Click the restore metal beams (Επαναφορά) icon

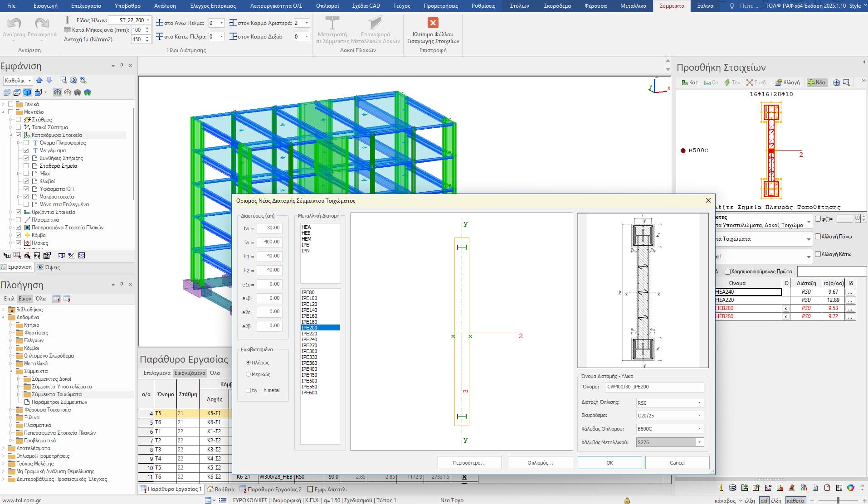tap(375, 23)
